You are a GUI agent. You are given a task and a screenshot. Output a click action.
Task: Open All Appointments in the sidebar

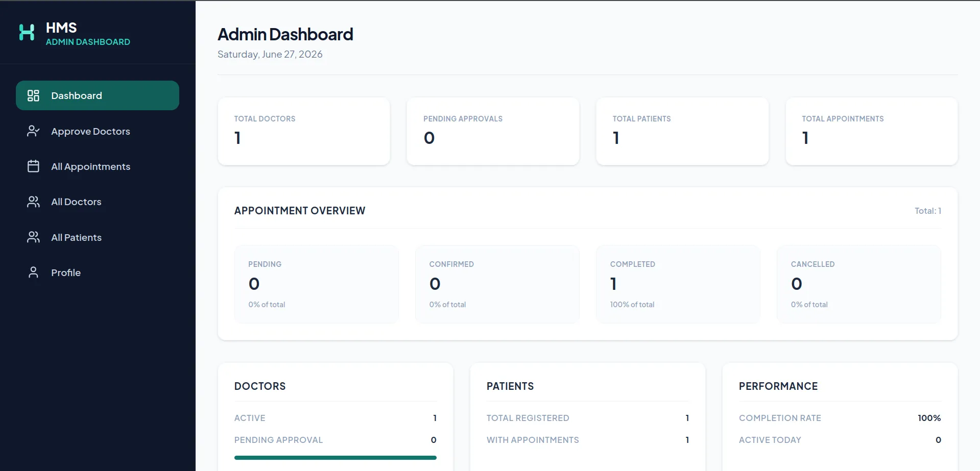pyautogui.click(x=98, y=166)
